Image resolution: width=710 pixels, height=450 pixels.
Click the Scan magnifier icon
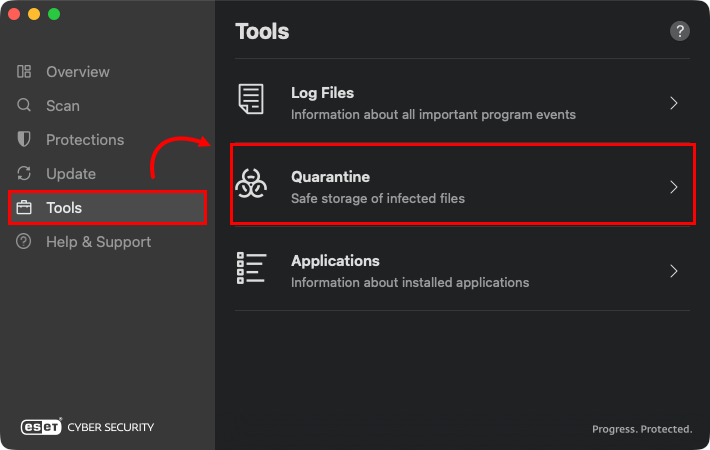coord(25,106)
